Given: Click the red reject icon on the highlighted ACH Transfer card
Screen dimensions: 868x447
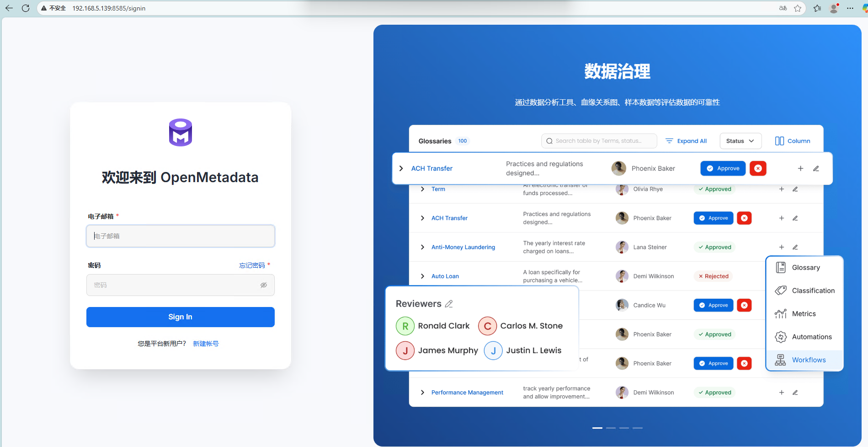Looking at the screenshot, I should point(758,168).
